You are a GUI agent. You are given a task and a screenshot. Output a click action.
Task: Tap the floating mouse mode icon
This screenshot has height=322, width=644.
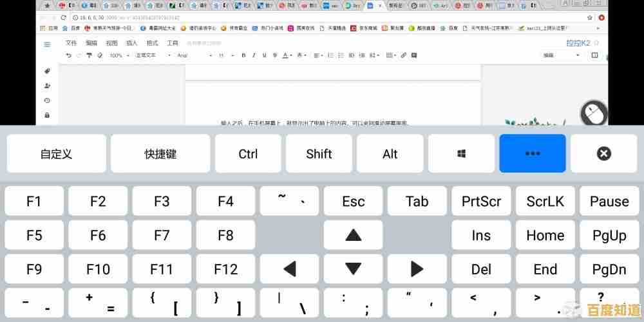(x=594, y=114)
